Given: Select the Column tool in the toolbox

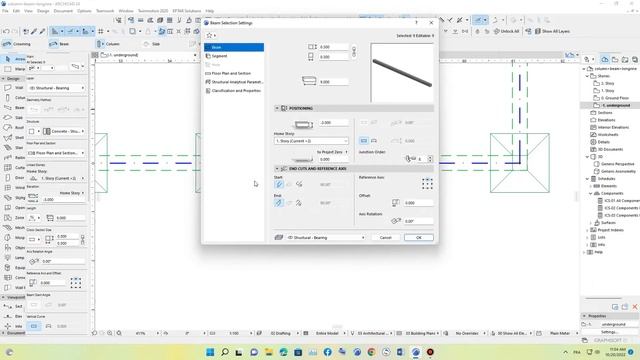Looking at the screenshot, I should coord(14,98).
